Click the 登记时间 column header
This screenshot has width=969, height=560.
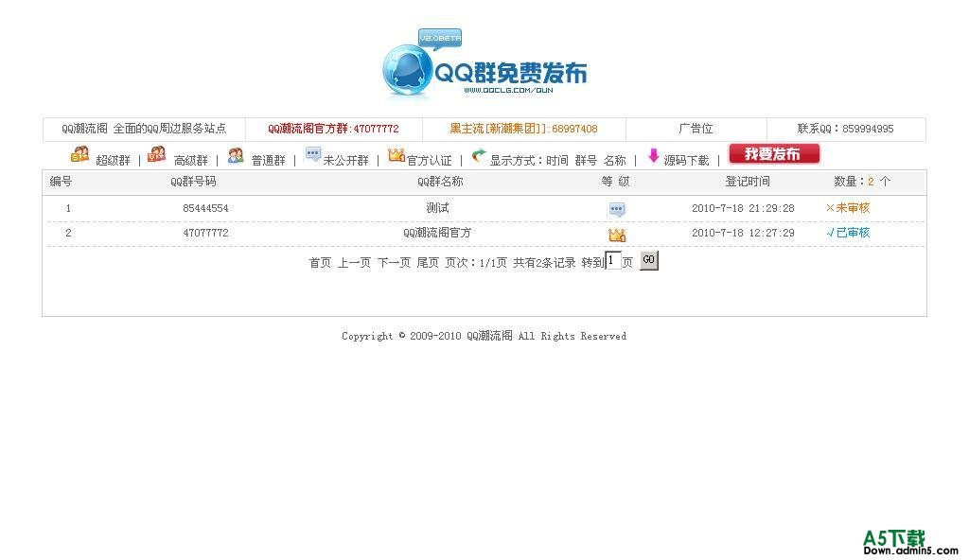click(748, 182)
